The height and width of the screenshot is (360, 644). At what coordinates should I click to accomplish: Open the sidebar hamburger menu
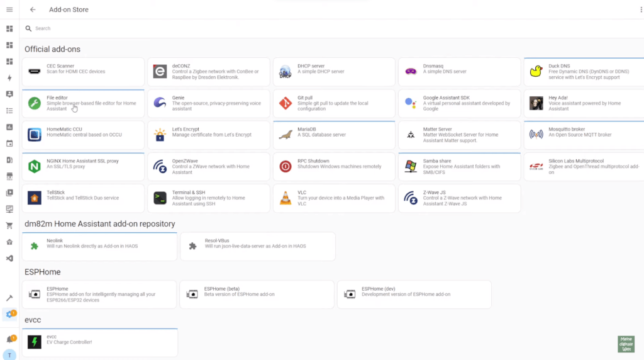(x=9, y=9)
